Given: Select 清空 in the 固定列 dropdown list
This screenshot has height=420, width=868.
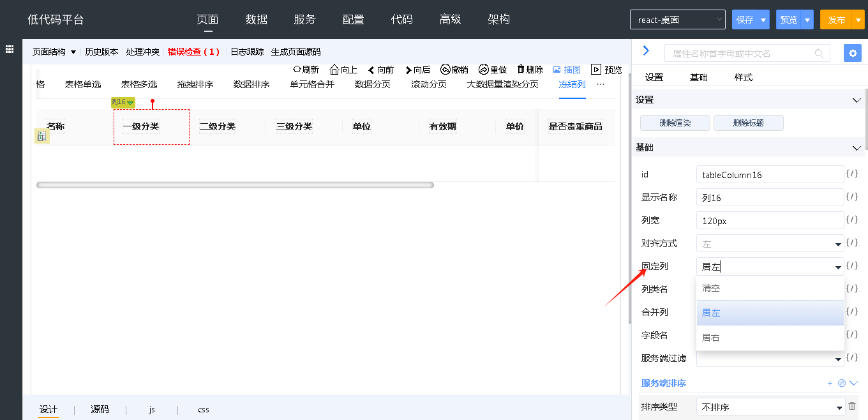Looking at the screenshot, I should [x=770, y=288].
